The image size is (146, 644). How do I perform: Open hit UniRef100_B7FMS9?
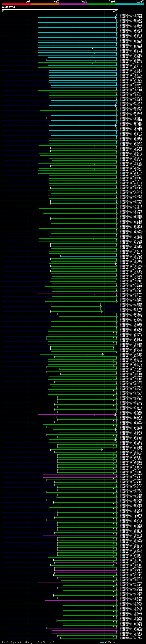[x=131, y=638]
